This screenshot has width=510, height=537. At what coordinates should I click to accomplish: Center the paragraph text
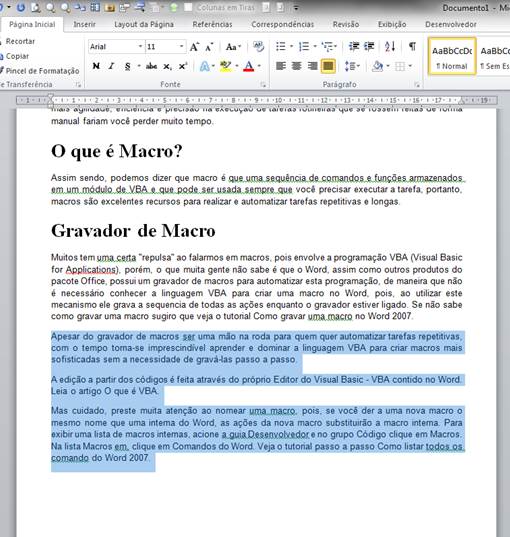pyautogui.click(x=297, y=66)
